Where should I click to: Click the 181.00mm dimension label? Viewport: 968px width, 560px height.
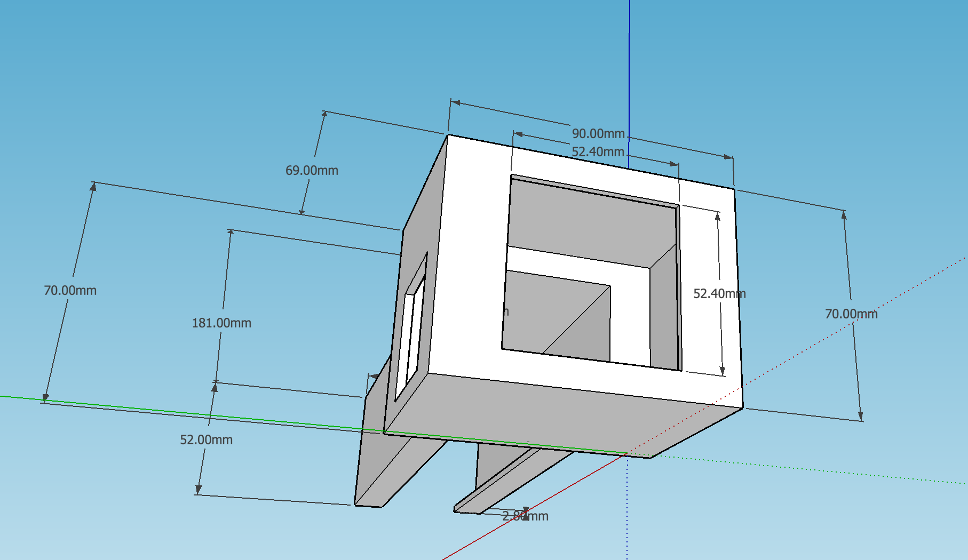221,323
